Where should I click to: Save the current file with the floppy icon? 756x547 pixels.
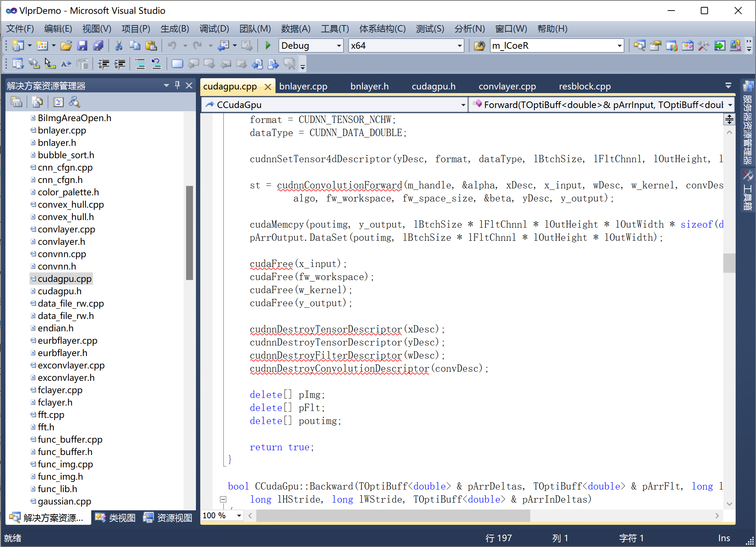[82, 45]
